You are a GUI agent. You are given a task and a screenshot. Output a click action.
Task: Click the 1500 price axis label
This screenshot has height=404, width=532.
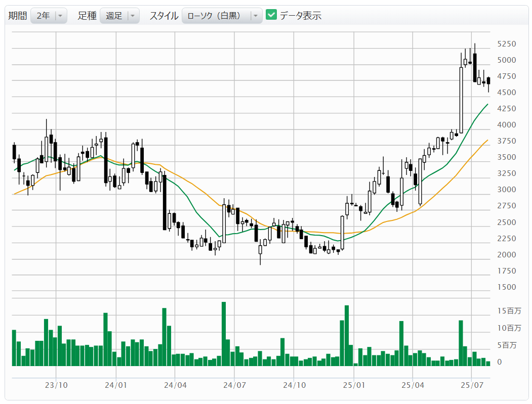[507, 287]
